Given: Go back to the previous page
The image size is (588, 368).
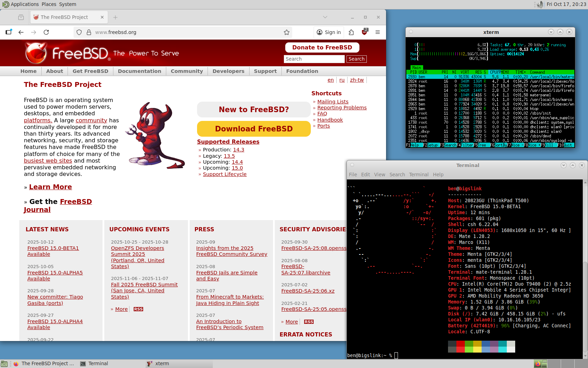Looking at the screenshot, I should (21, 32).
